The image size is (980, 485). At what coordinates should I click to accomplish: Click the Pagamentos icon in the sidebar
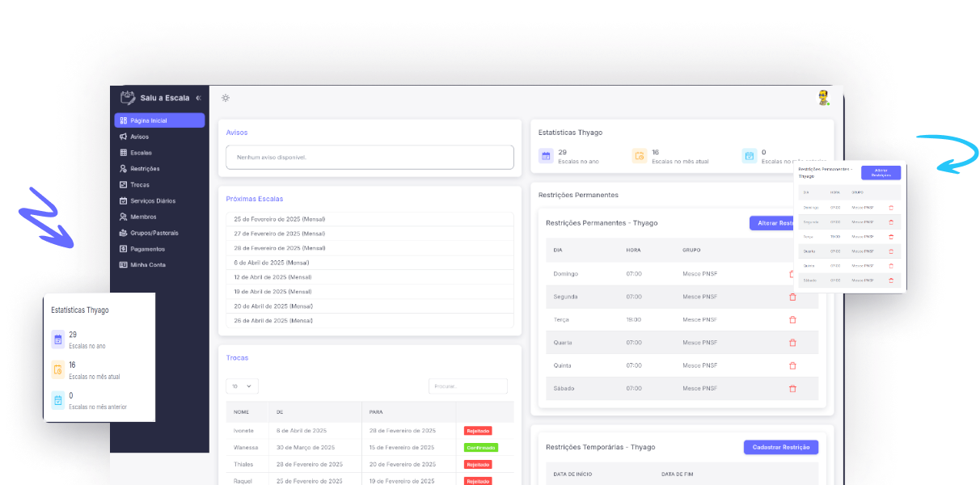123,248
